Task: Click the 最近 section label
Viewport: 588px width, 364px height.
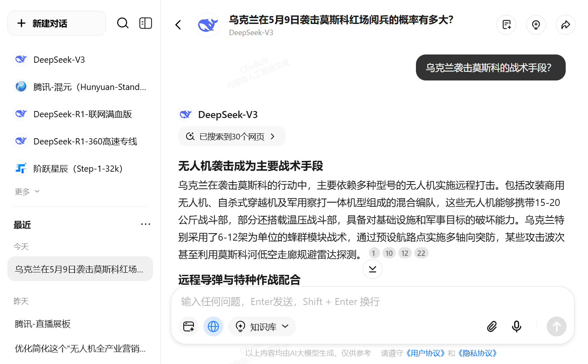Action: pos(22,225)
